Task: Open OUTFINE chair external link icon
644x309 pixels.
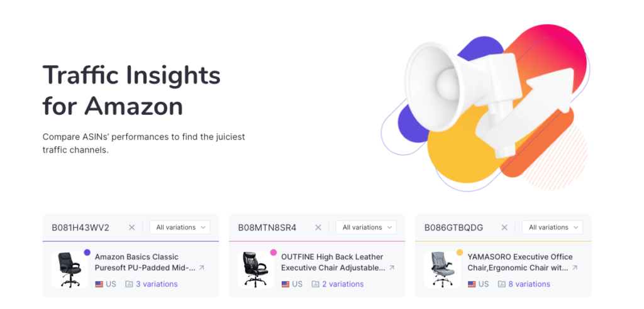Action: 392,268
